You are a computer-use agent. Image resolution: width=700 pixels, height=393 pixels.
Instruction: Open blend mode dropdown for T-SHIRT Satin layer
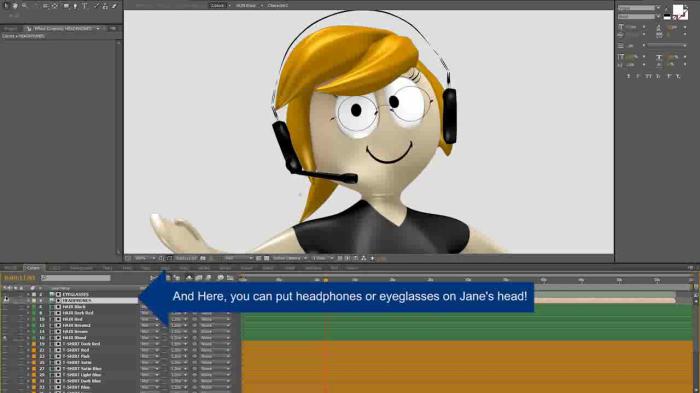[x=150, y=363]
